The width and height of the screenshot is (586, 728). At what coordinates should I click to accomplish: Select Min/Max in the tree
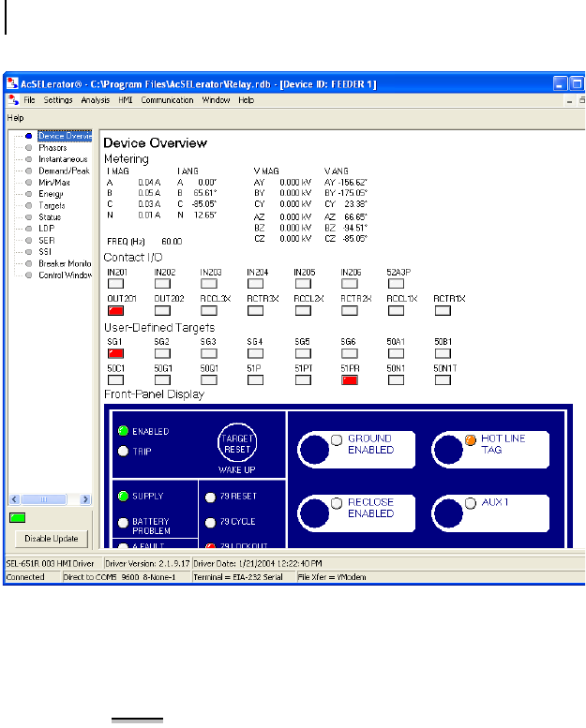[x=53, y=183]
